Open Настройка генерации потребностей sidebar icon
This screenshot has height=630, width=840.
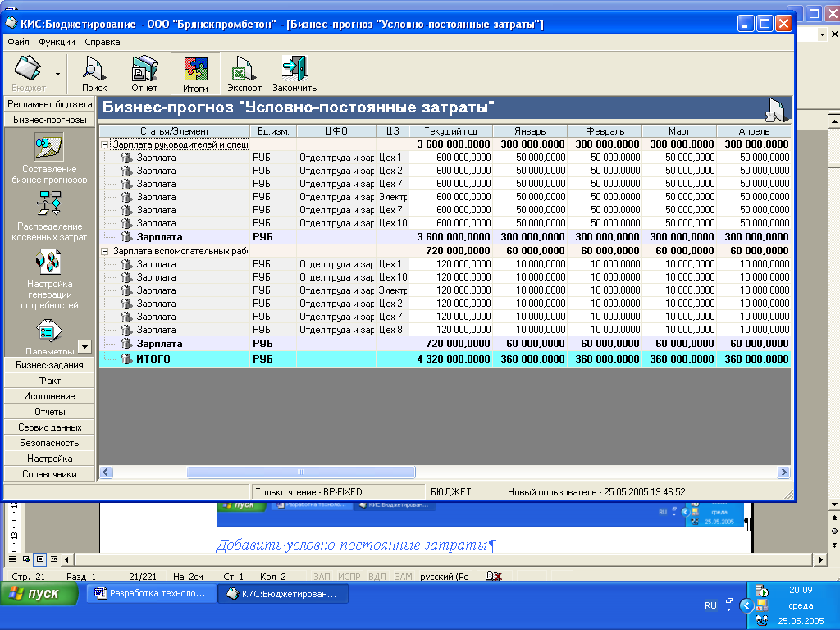pos(48,262)
